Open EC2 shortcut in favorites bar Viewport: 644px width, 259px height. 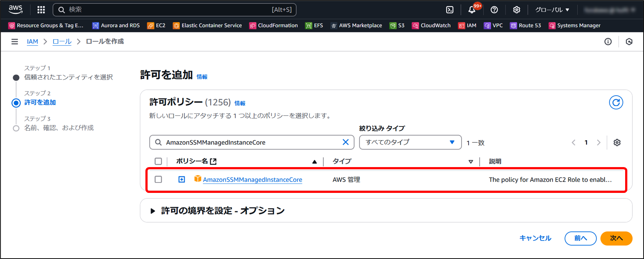click(x=156, y=25)
